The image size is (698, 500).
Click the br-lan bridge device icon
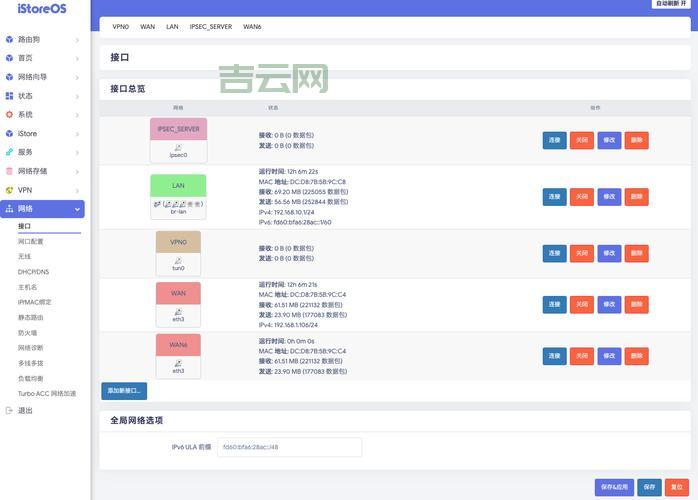(157, 204)
